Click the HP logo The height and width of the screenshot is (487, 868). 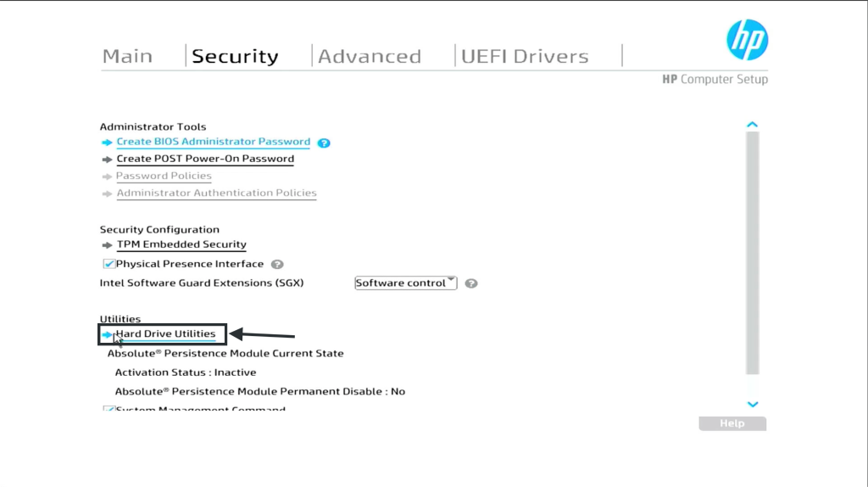(x=747, y=40)
